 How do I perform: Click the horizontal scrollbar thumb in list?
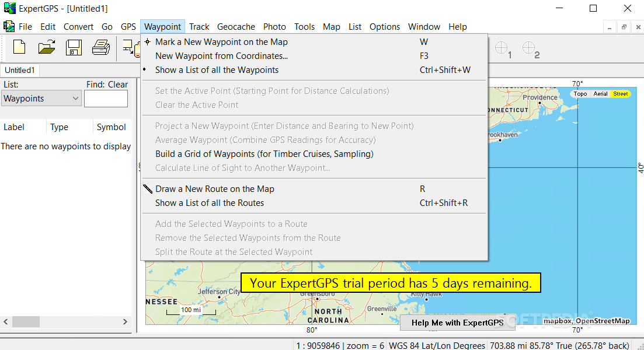pos(26,321)
